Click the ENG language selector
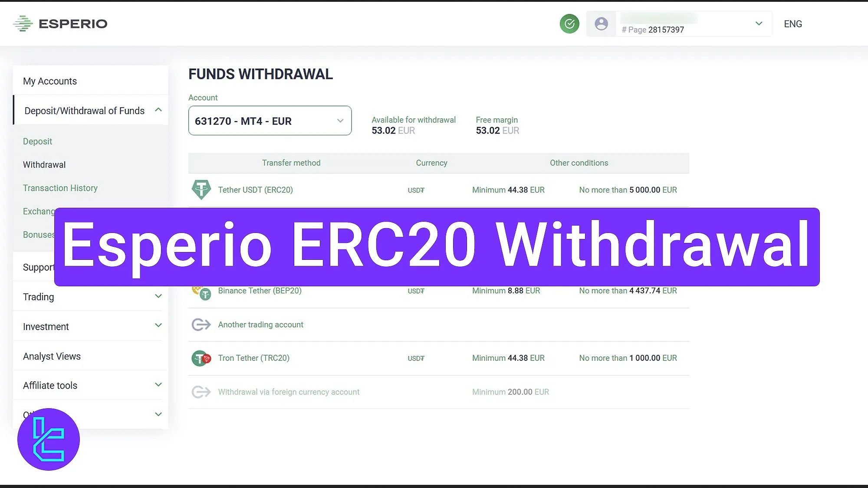868x488 pixels. pos(793,23)
